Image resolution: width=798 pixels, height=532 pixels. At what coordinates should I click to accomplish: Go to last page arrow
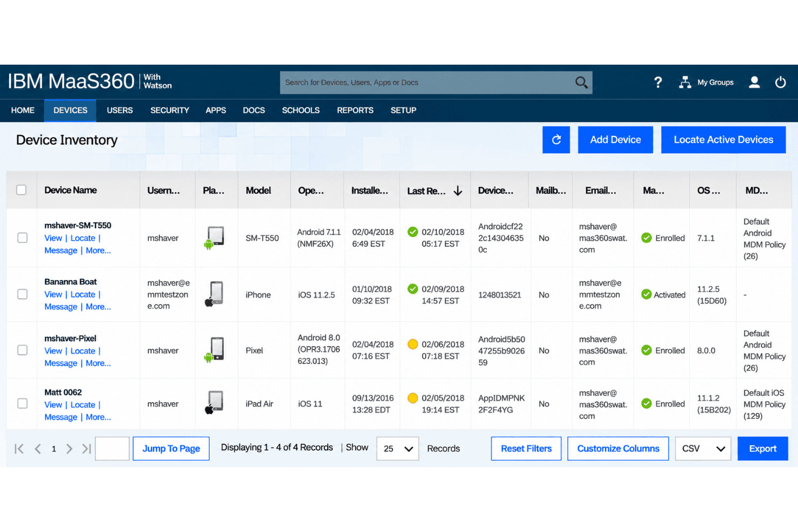pyautogui.click(x=86, y=448)
